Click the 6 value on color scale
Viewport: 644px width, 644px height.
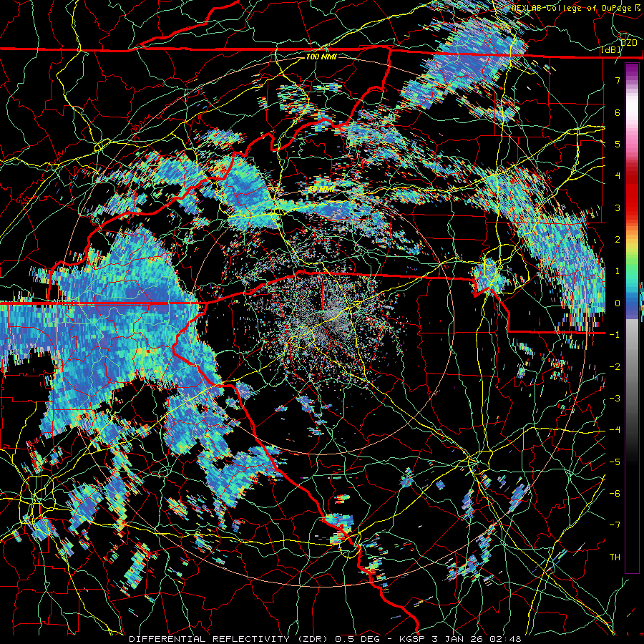[618, 112]
